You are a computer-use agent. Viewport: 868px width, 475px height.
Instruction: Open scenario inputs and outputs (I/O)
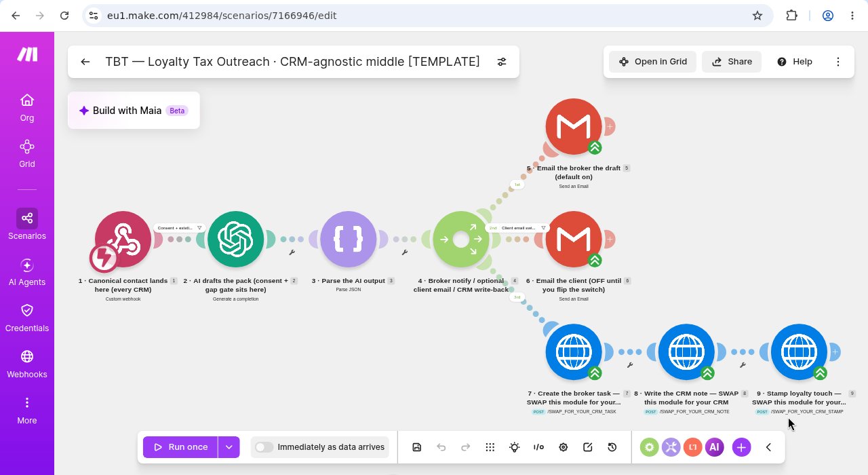539,447
